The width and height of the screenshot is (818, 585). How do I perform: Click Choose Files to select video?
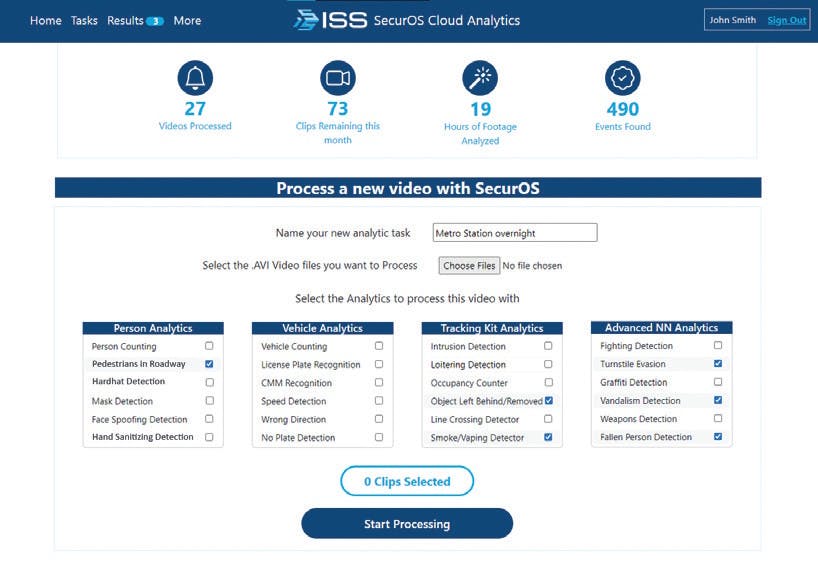tap(469, 266)
